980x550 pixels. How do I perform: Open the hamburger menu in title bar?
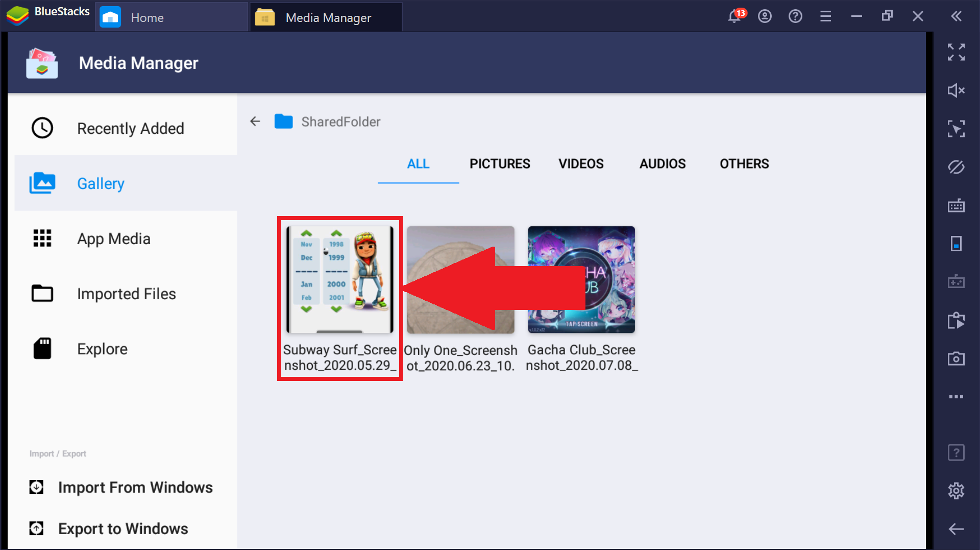[825, 16]
